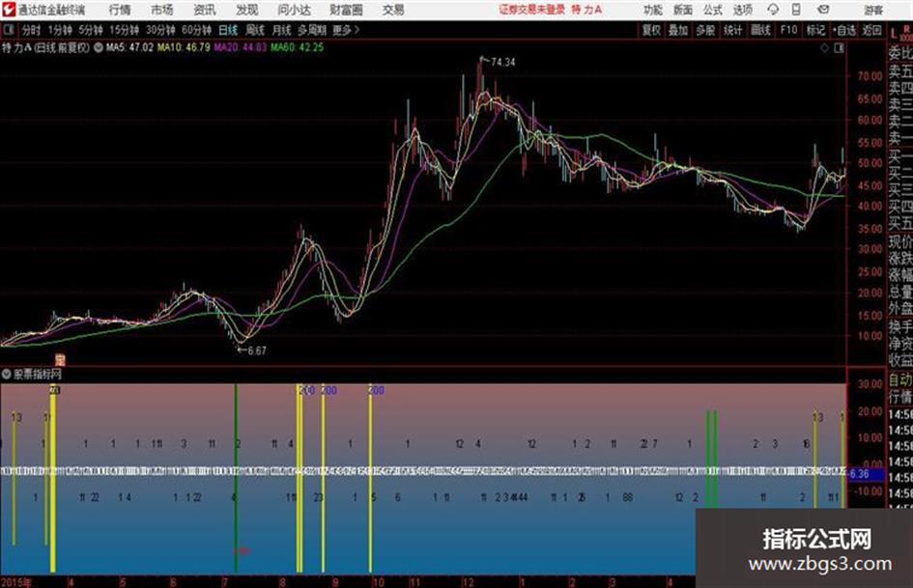The width and height of the screenshot is (913, 588).
Task: Open the 功能 menu
Action: click(653, 10)
